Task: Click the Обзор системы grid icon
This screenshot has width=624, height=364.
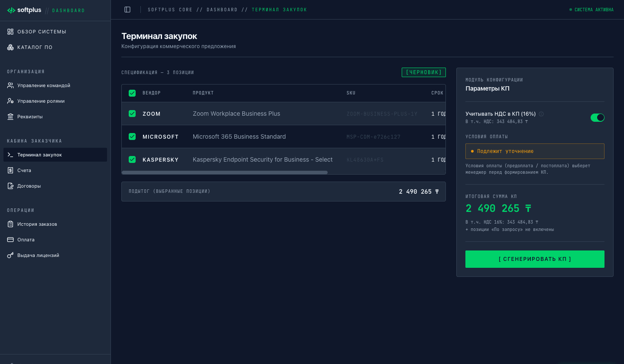Action: [x=10, y=32]
